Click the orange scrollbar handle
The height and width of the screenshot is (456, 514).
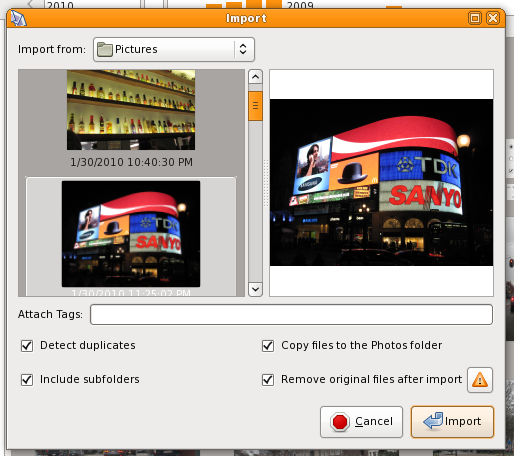point(255,106)
